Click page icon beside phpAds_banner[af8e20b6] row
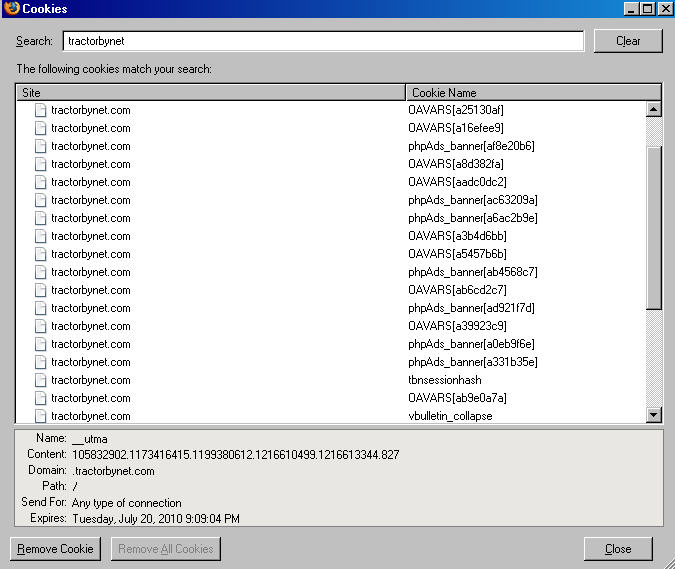 (x=40, y=146)
